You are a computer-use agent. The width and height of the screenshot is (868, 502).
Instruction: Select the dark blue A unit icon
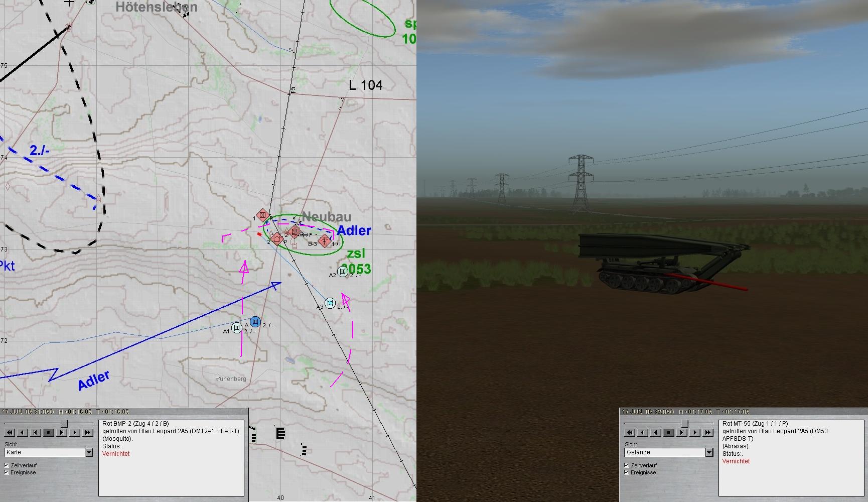pos(255,321)
